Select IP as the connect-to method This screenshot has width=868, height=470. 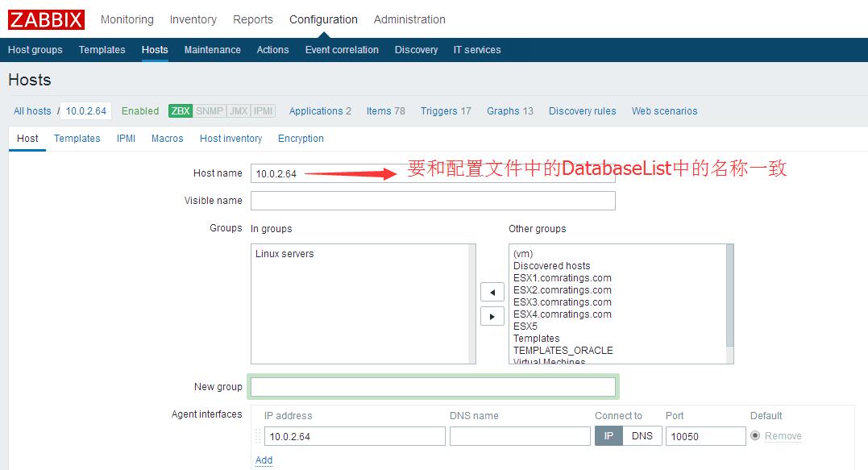tap(609, 435)
